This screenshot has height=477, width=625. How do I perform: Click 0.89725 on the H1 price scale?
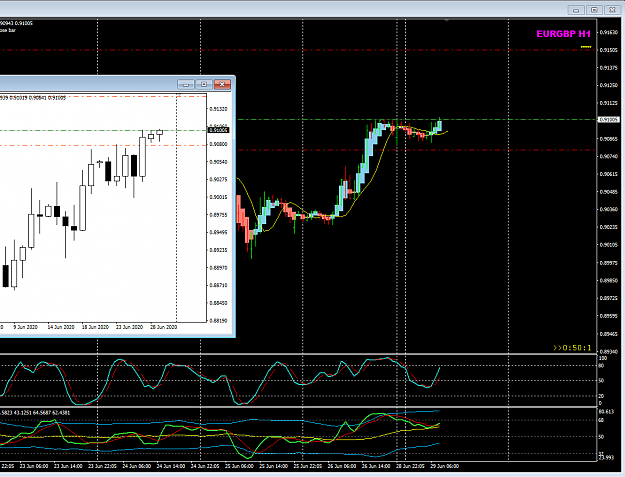pyautogui.click(x=609, y=298)
